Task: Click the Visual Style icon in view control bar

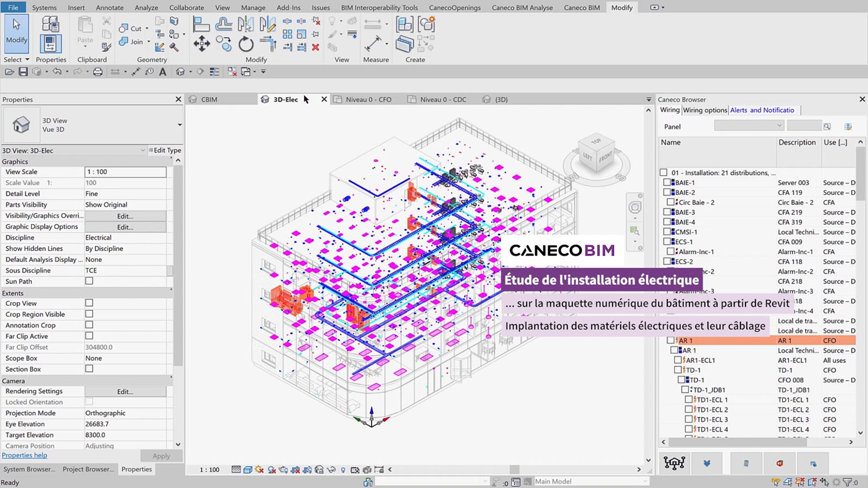Action: pos(247,470)
